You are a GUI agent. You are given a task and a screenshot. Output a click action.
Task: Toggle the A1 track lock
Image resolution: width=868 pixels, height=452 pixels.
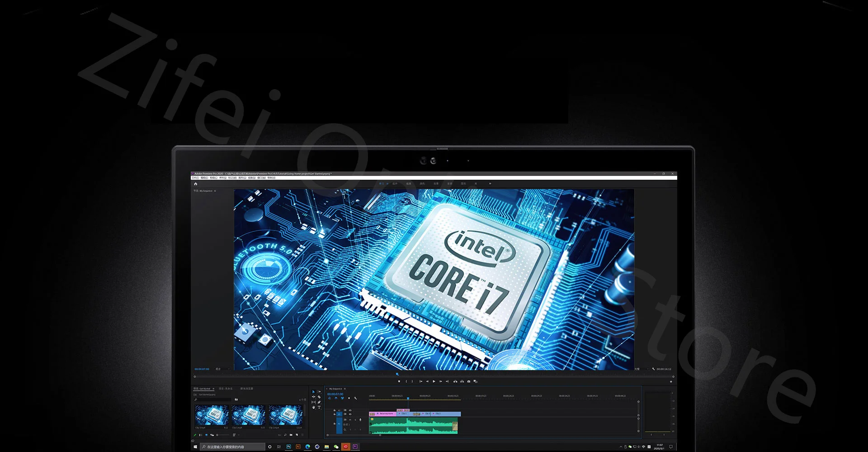point(335,423)
